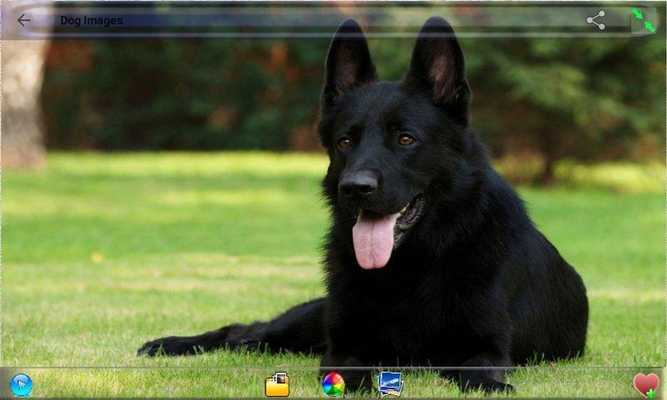The image size is (667, 400).
Task: Add to favorites with heart icon
Action: (646, 385)
